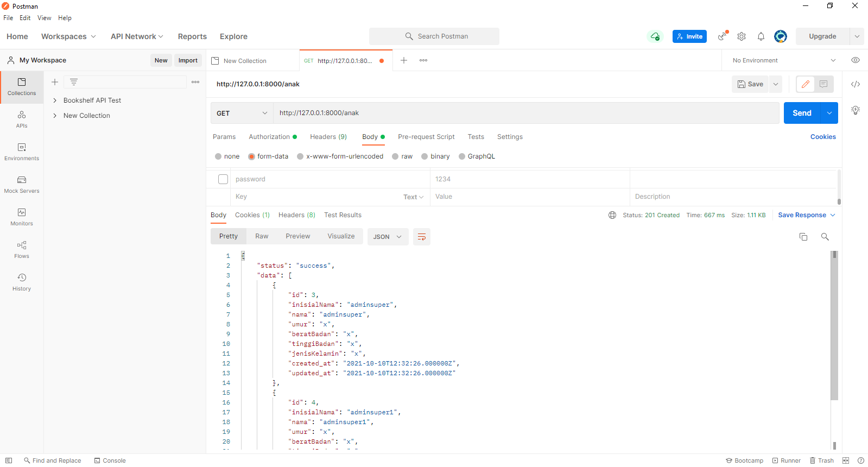Image resolution: width=868 pixels, height=467 pixels.
Task: Show the Raw response view
Action: pos(262,236)
